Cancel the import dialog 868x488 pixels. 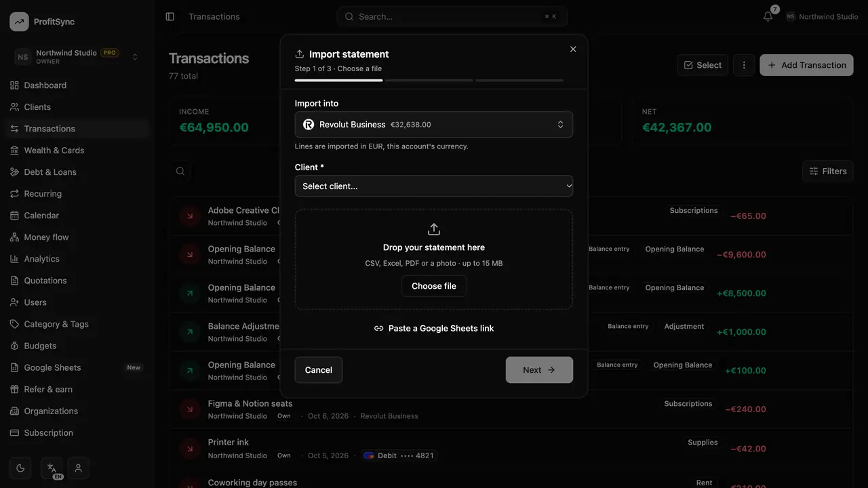click(x=319, y=370)
